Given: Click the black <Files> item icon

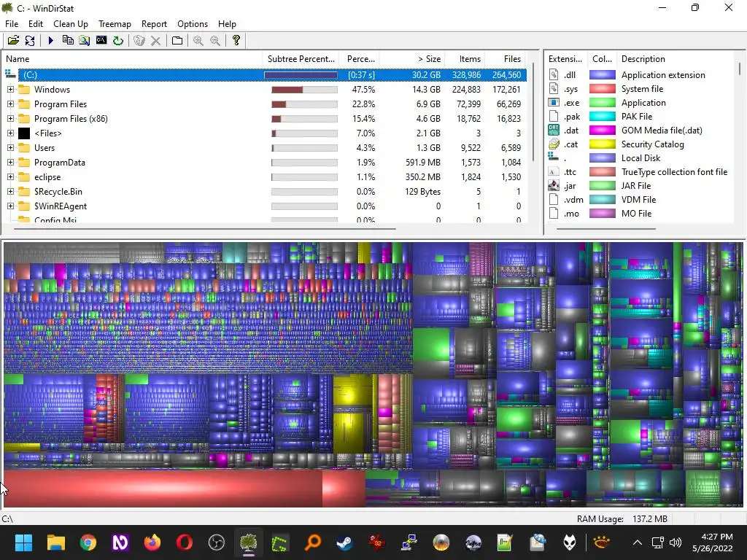Looking at the screenshot, I should (24, 133).
